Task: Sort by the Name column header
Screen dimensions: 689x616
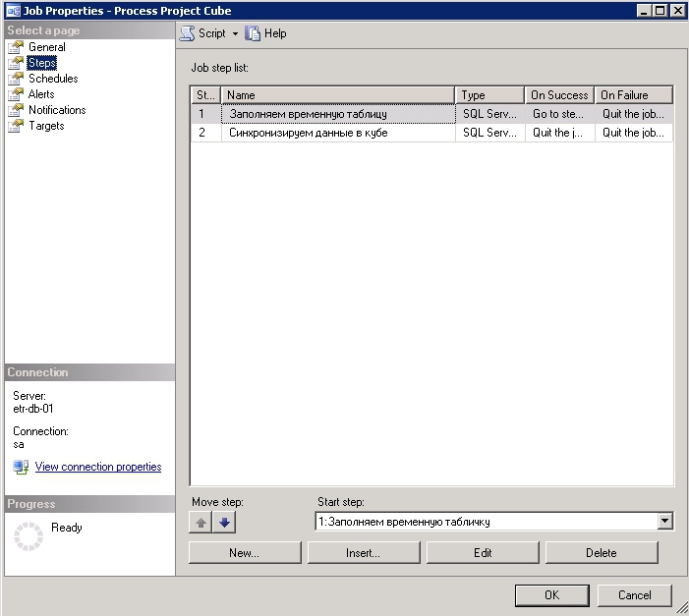Action: click(337, 95)
